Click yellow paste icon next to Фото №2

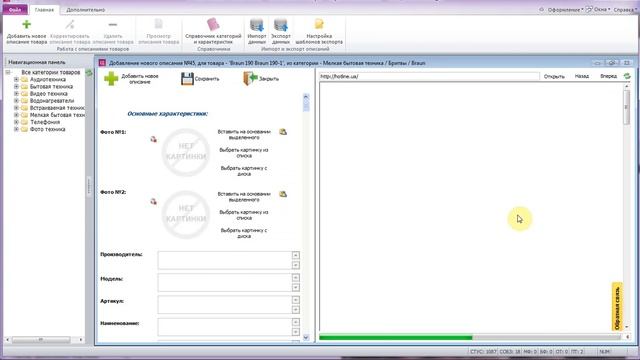pyautogui.click(x=283, y=194)
